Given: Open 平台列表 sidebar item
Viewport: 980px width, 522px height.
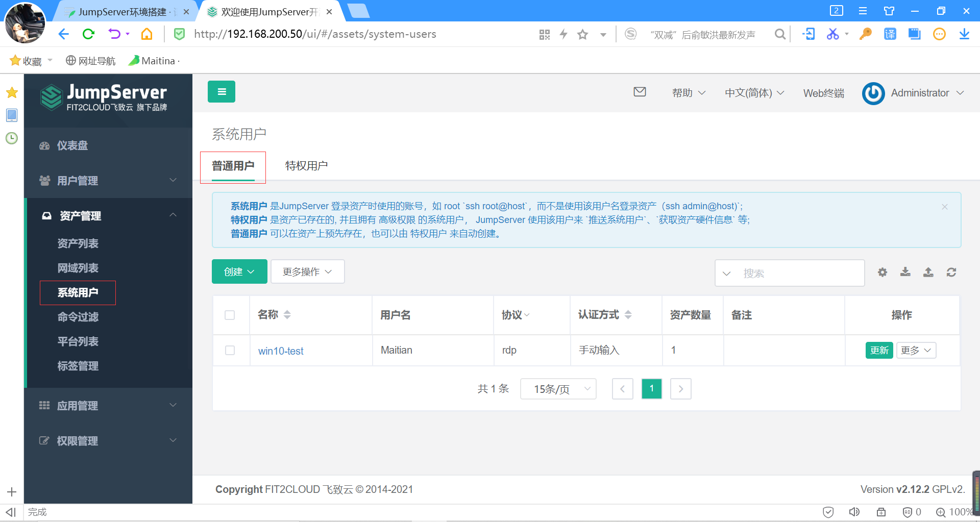Looking at the screenshot, I should click(x=78, y=341).
